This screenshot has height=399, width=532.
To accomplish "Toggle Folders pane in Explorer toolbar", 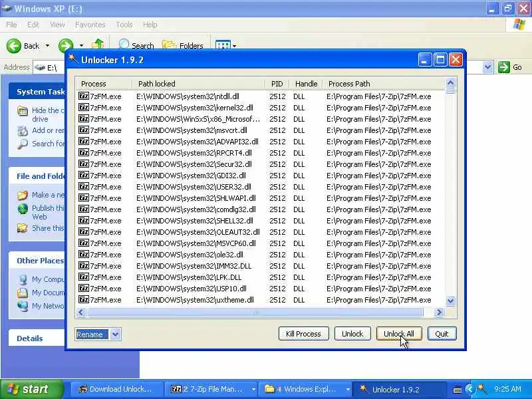I will (x=182, y=45).
